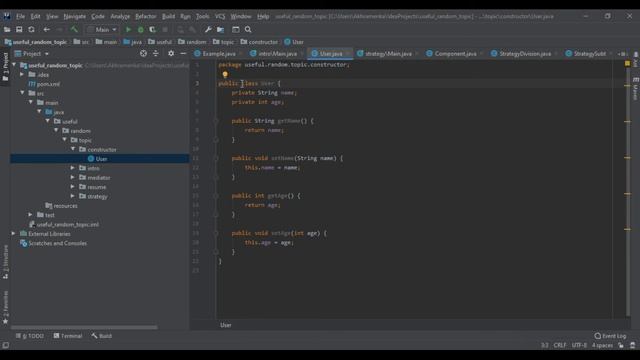Image resolution: width=640 pixels, height=360 pixels.
Task: Click the UTF-8 encoding indicator
Action: (579, 345)
